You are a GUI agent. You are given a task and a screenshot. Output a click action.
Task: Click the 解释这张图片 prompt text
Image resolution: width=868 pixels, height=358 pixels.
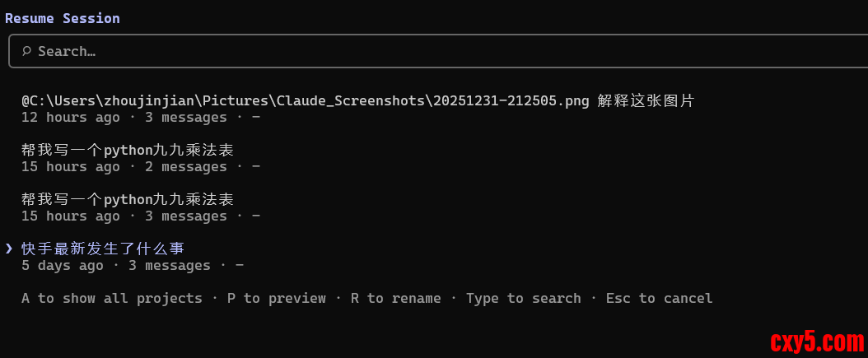coord(646,100)
